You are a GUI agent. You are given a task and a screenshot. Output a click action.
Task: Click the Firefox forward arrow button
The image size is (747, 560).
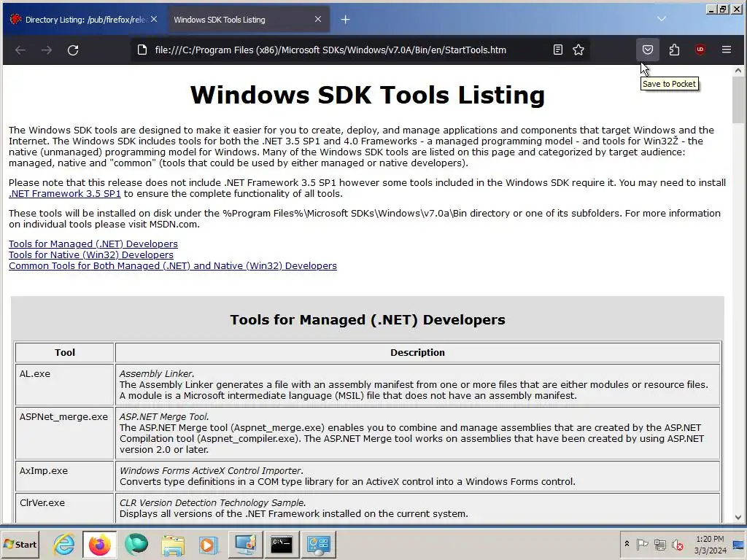[x=46, y=50]
